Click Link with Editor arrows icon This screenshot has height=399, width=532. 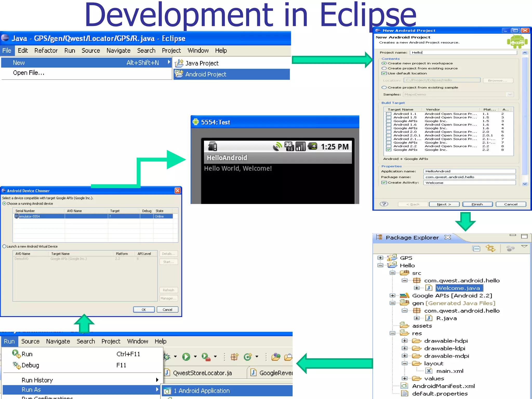point(490,249)
